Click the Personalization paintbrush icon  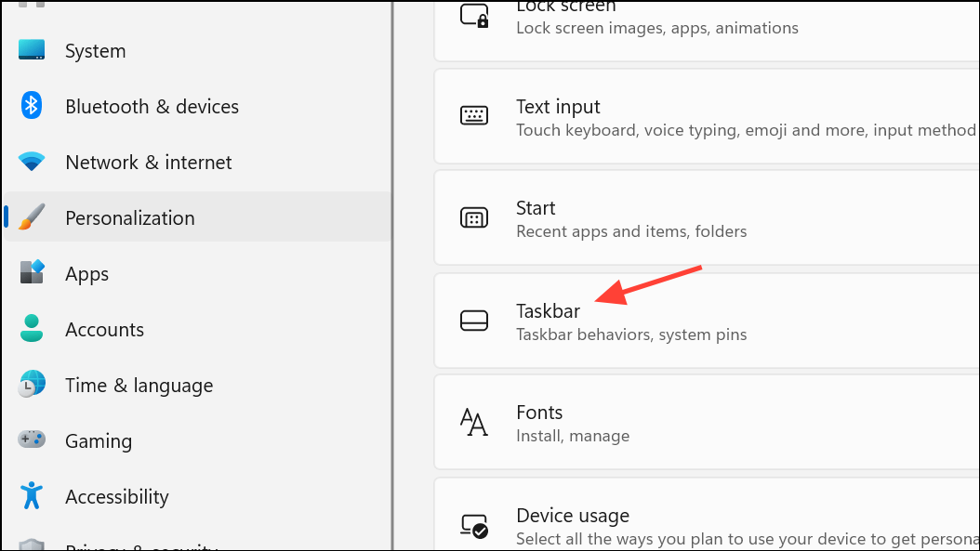(32, 217)
